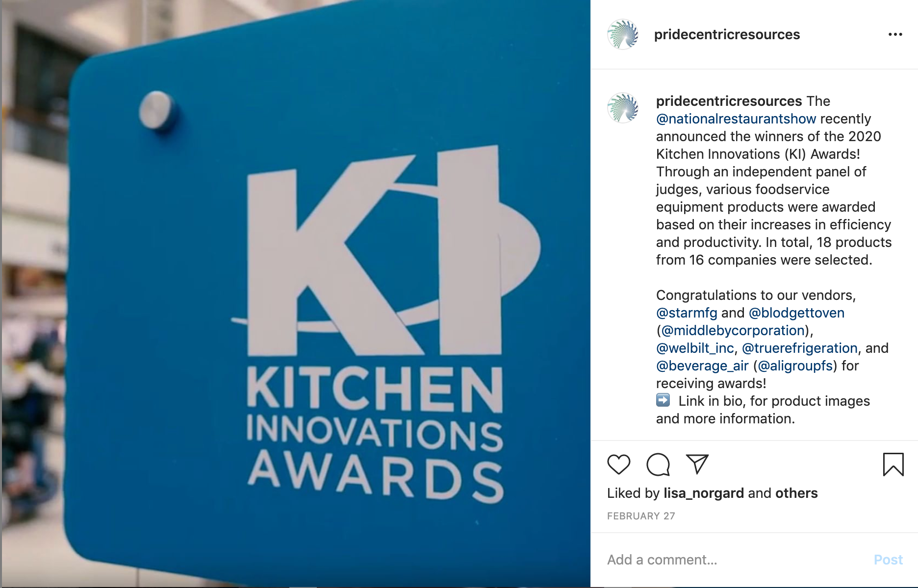Like the post with heart icon
The image size is (918, 588).
click(x=618, y=464)
